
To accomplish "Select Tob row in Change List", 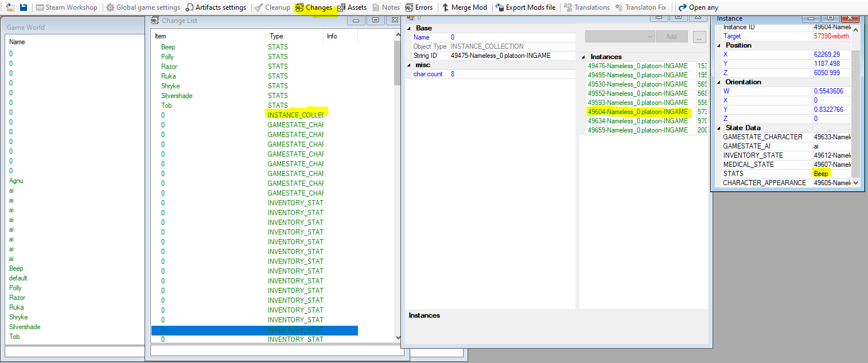I will 255,106.
